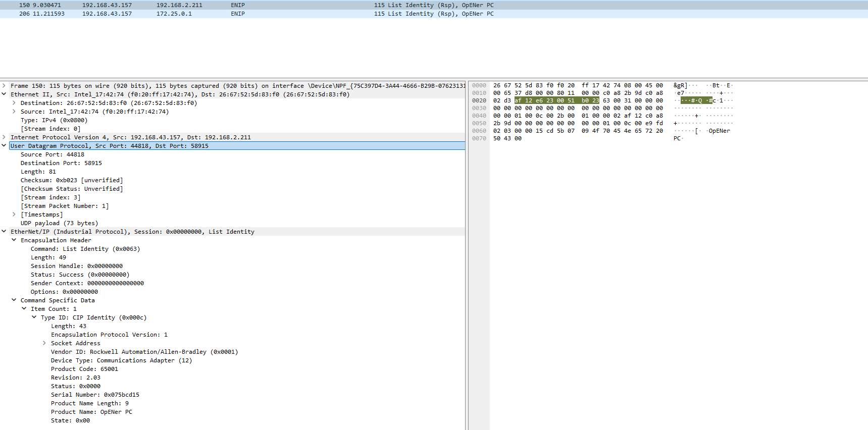Viewport: 868px width, 430px height.
Task: Click the hex row at offset 0040
Action: [578, 116]
